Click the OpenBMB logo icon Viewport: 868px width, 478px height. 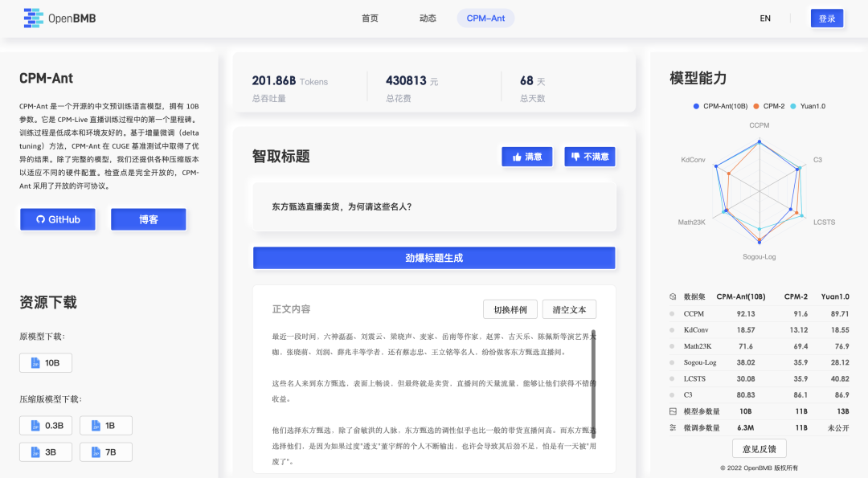pyautogui.click(x=33, y=18)
